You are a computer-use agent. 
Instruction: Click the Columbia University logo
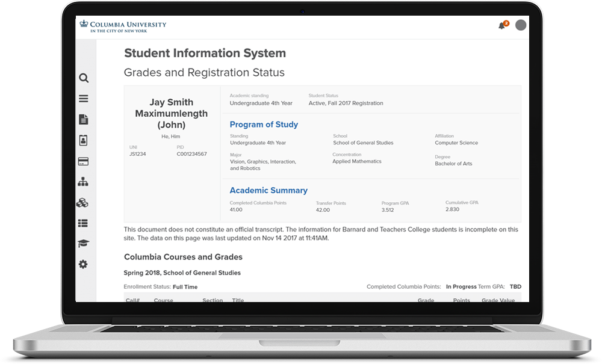123,26
